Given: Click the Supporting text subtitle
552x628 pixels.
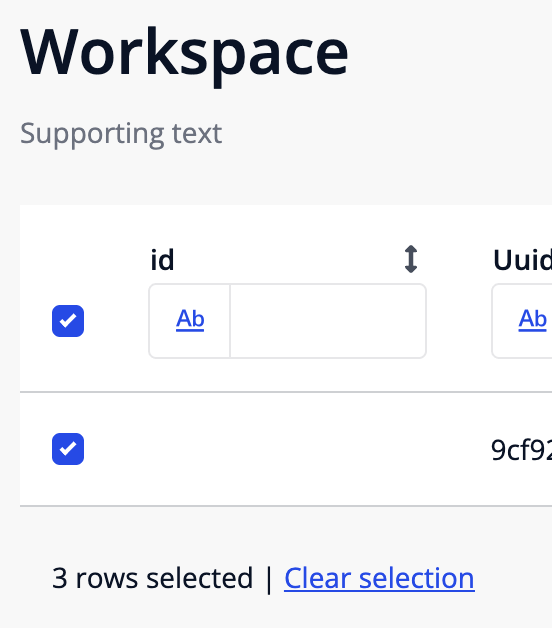Looking at the screenshot, I should pos(121,133).
